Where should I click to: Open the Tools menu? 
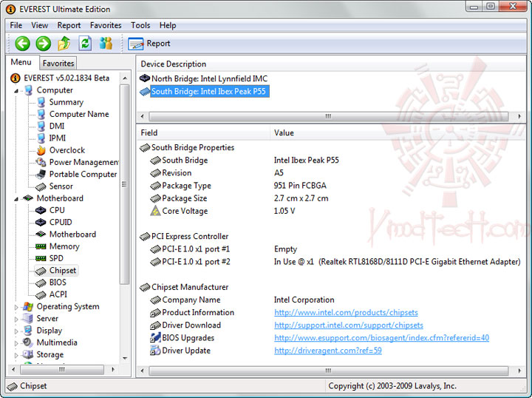coord(140,25)
